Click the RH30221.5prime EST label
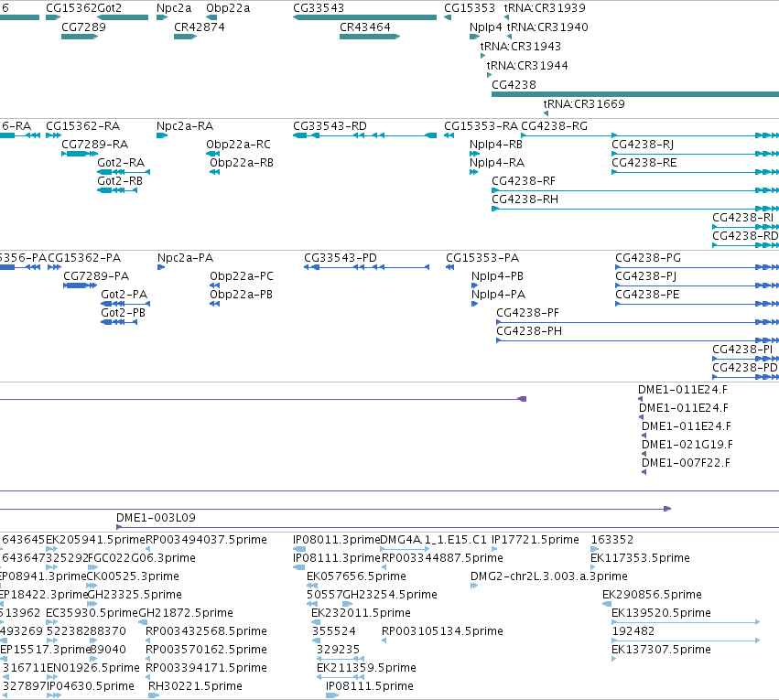This screenshot has height=700, width=779. pyautogui.click(x=195, y=687)
